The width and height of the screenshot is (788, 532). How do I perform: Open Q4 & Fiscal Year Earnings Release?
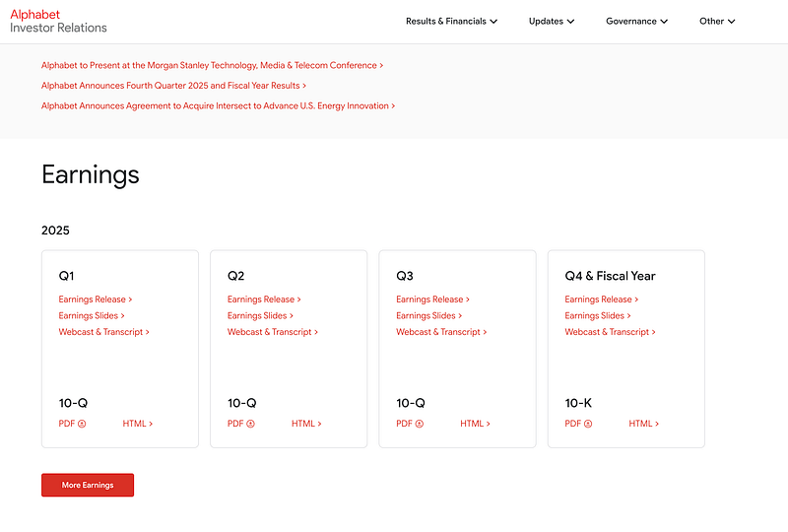pyautogui.click(x=602, y=299)
